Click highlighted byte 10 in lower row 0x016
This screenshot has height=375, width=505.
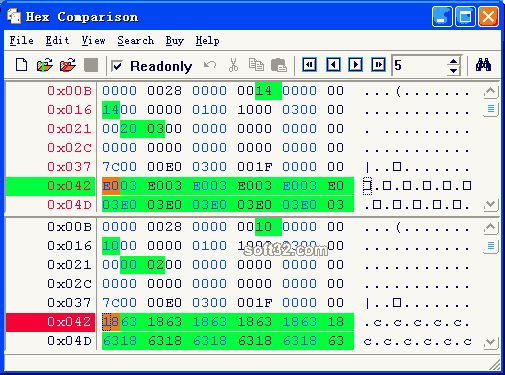(111, 246)
